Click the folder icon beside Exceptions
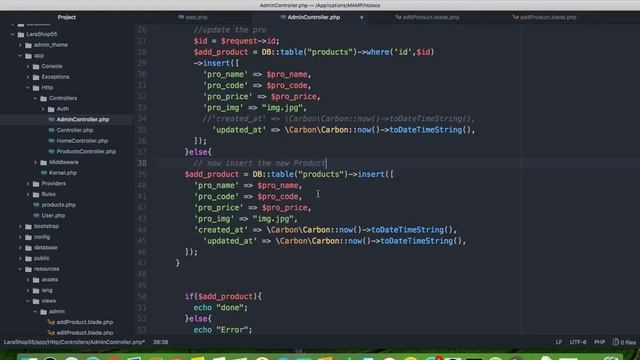 tap(36, 77)
